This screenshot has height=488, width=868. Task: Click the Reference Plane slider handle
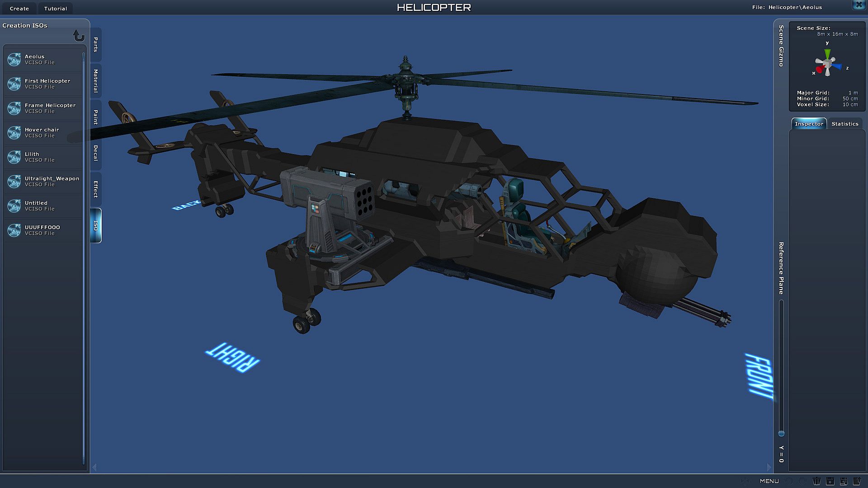point(781,434)
